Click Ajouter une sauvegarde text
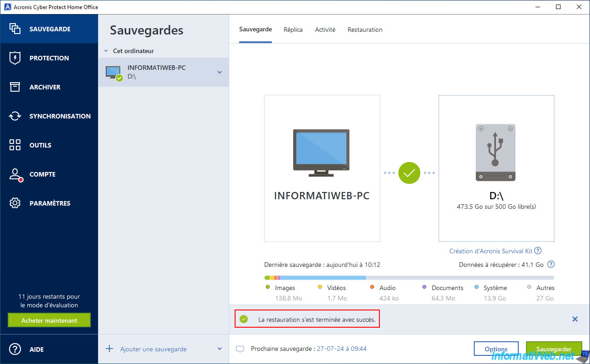The width and height of the screenshot is (590, 364). [153, 349]
